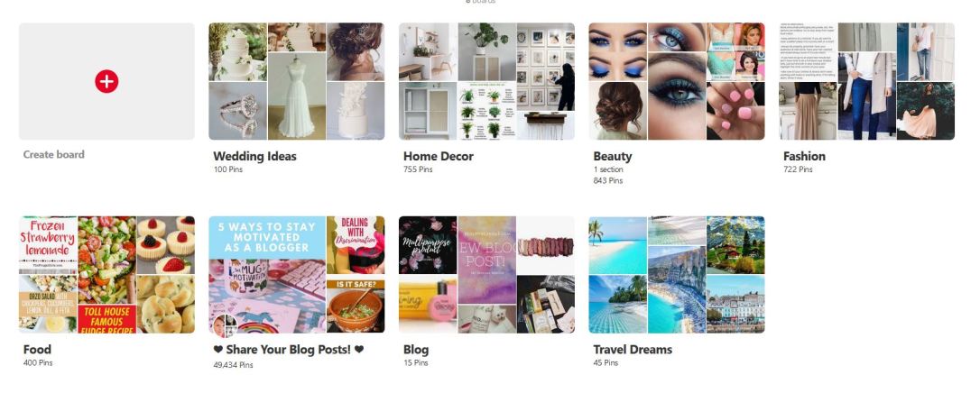Viewport: 980px width, 393px height.
Task: Click the beige coat outfit thumbnail
Action: (x=866, y=96)
